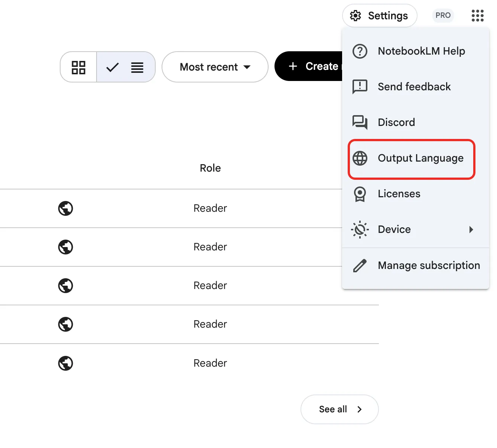Click the Licenses badge icon
Image resolution: width=497 pixels, height=448 pixels.
[x=360, y=194]
